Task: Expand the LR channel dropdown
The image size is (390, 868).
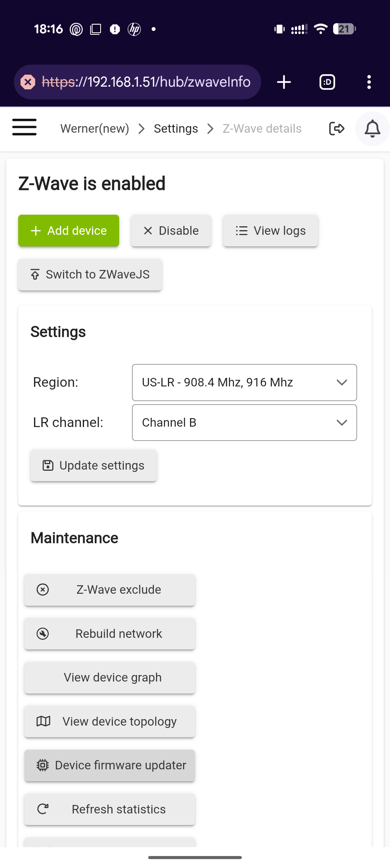Action: coord(245,423)
